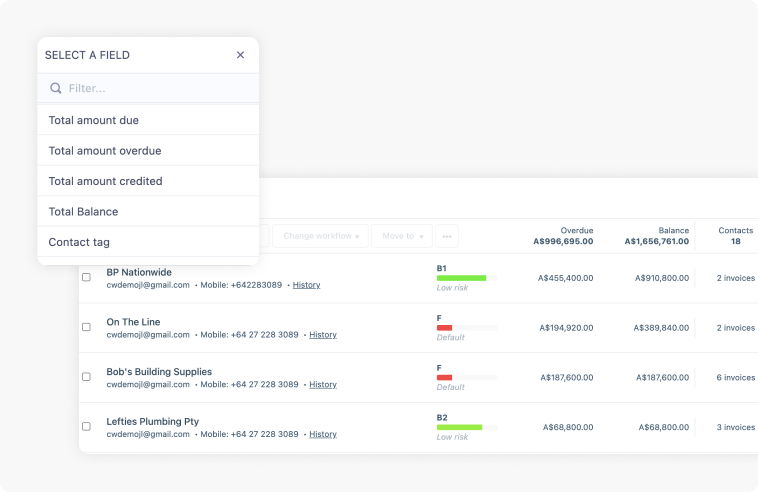
Task: Pick Total Balance from the field list
Action: pyautogui.click(x=83, y=212)
